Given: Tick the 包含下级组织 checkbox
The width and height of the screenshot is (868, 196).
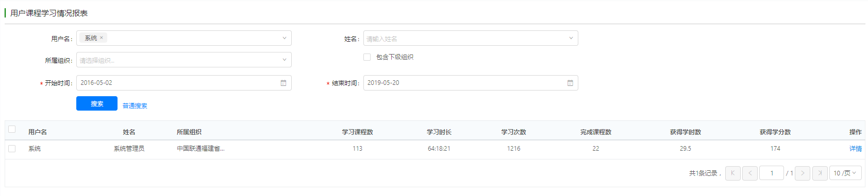Looking at the screenshot, I should pos(367,57).
